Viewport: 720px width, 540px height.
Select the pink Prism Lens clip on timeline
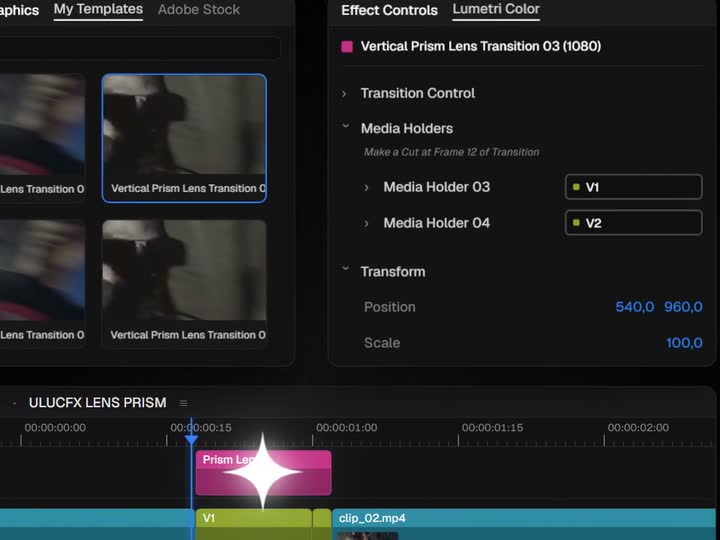264,472
